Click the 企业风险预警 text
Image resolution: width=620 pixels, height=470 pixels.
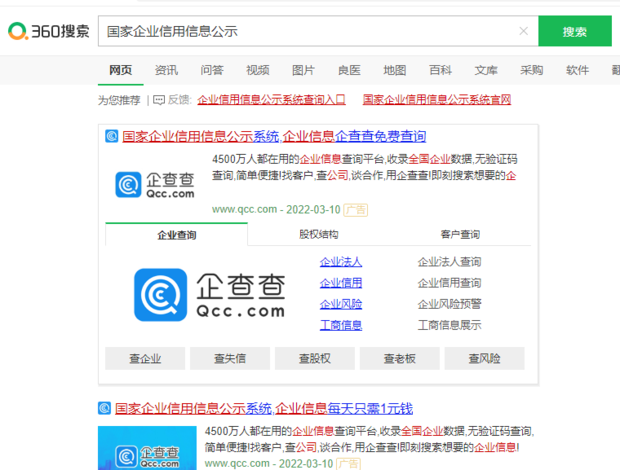pyautogui.click(x=450, y=304)
